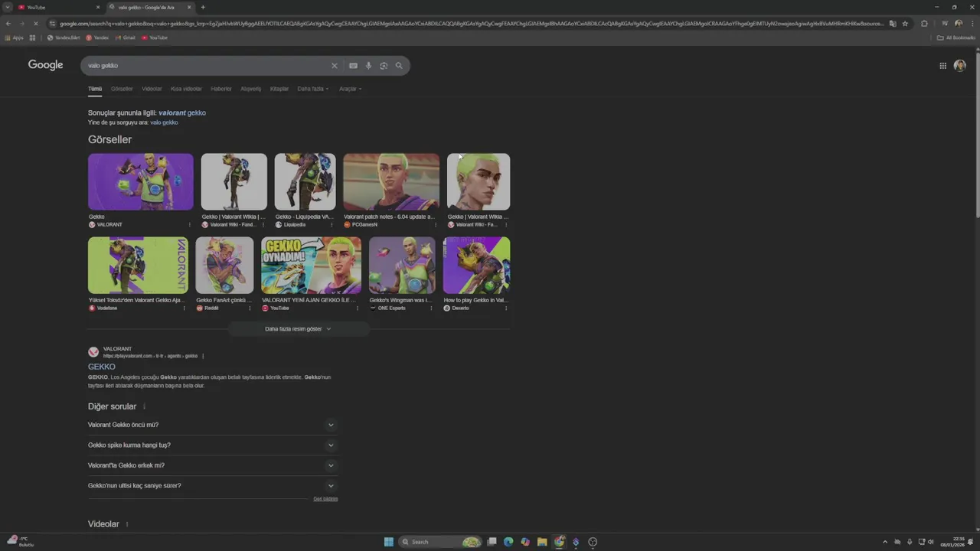Open info next to Diğer sorular

click(144, 406)
